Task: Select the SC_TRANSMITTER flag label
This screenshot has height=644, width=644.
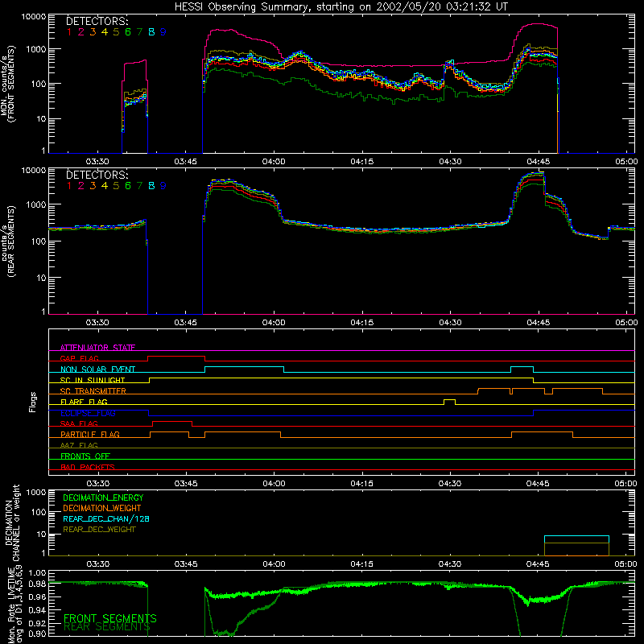Action: (93, 391)
